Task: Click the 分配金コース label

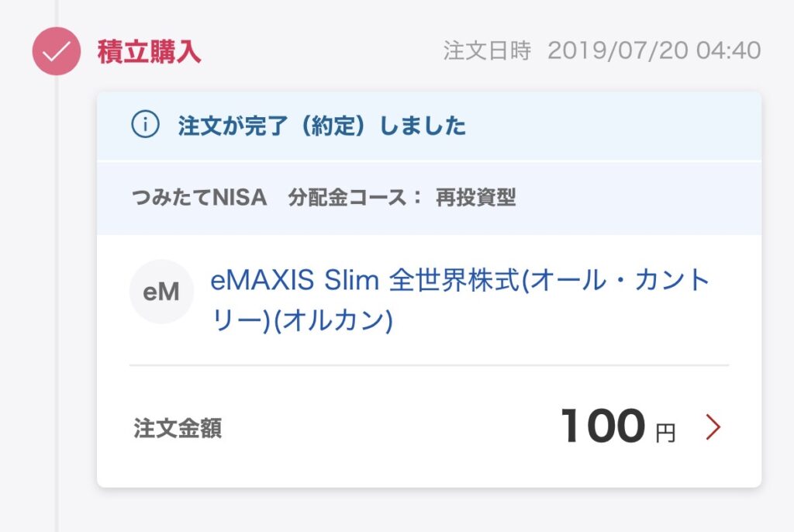Action: click(355, 198)
